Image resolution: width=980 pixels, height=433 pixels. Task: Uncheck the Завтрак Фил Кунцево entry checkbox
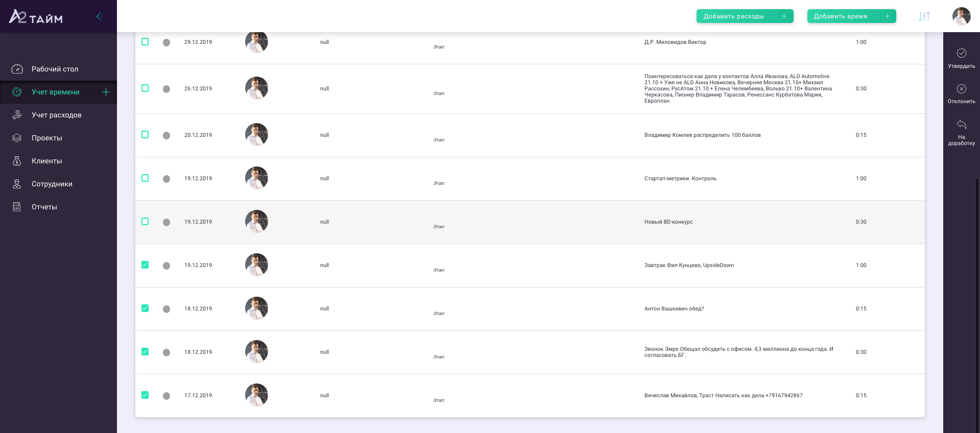tap(145, 264)
